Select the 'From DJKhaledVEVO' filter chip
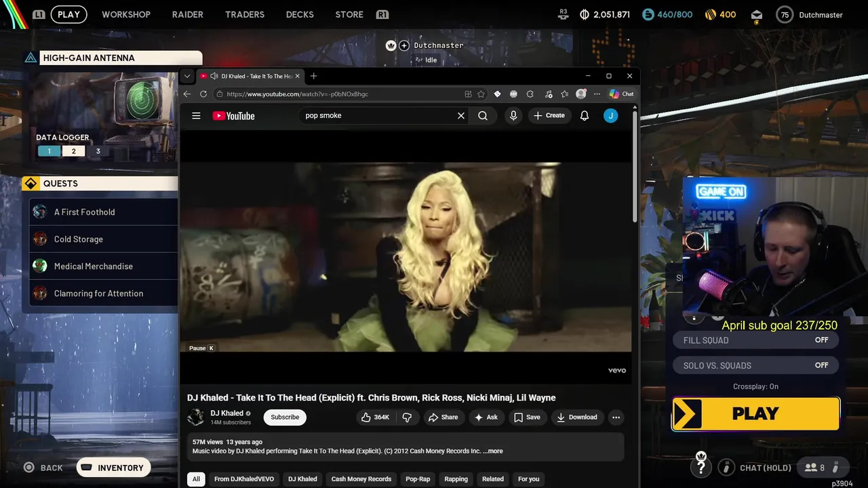Image resolution: width=868 pixels, height=488 pixels. pos(244,479)
